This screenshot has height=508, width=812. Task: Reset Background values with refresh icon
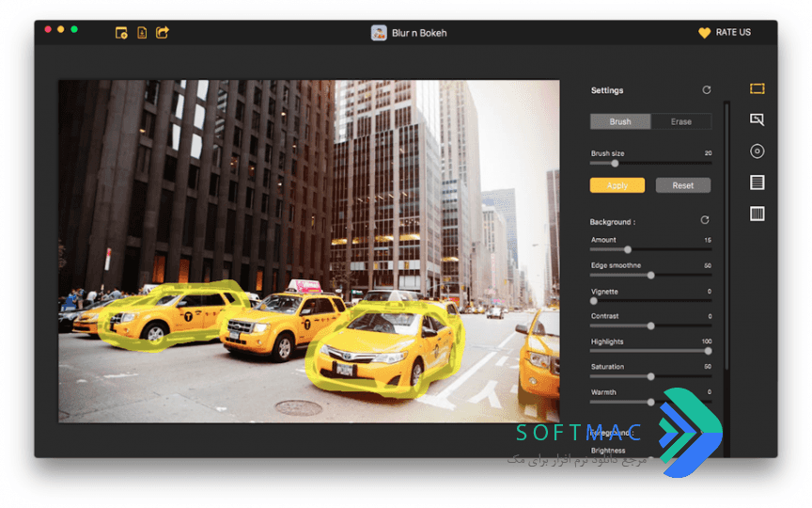click(705, 220)
